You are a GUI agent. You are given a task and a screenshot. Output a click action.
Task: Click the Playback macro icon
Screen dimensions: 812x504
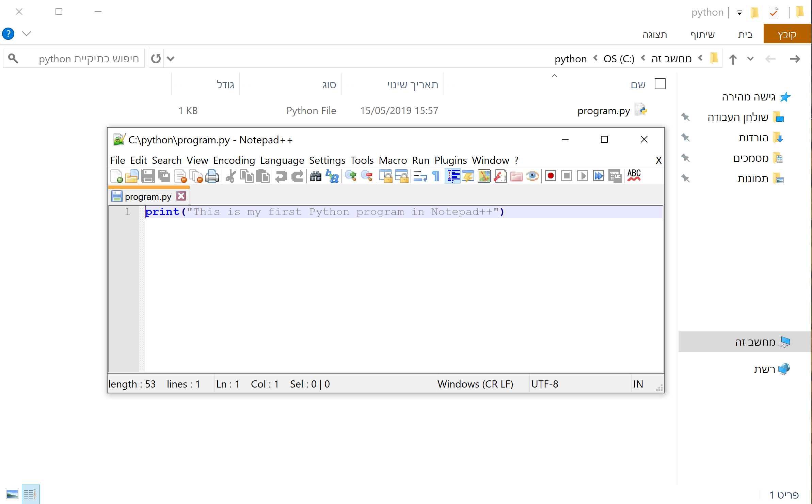click(583, 176)
